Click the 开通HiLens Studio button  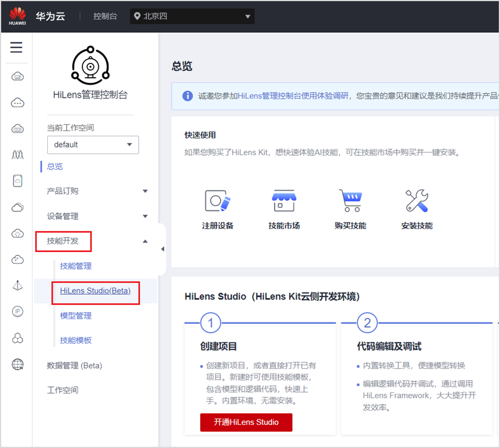click(246, 422)
